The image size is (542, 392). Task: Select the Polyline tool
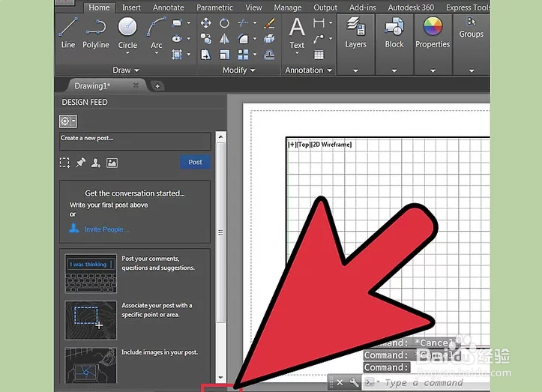tap(96, 33)
